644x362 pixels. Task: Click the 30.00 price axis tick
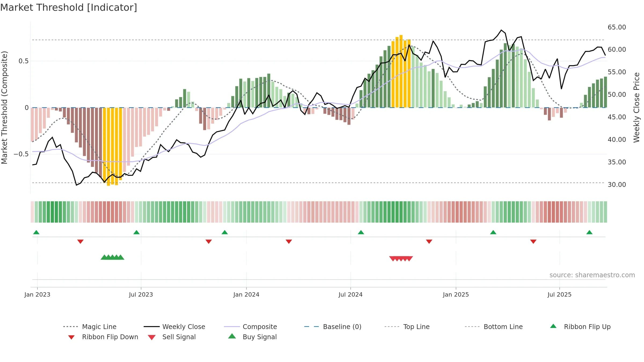point(617,184)
